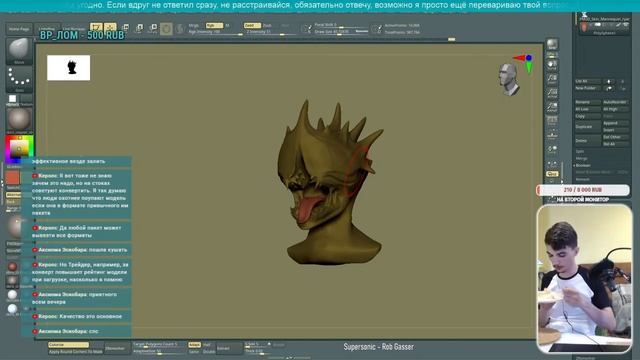Adjust the Rgb Intensity slider
Screen dimensions: 640x360
click(x=216, y=31)
